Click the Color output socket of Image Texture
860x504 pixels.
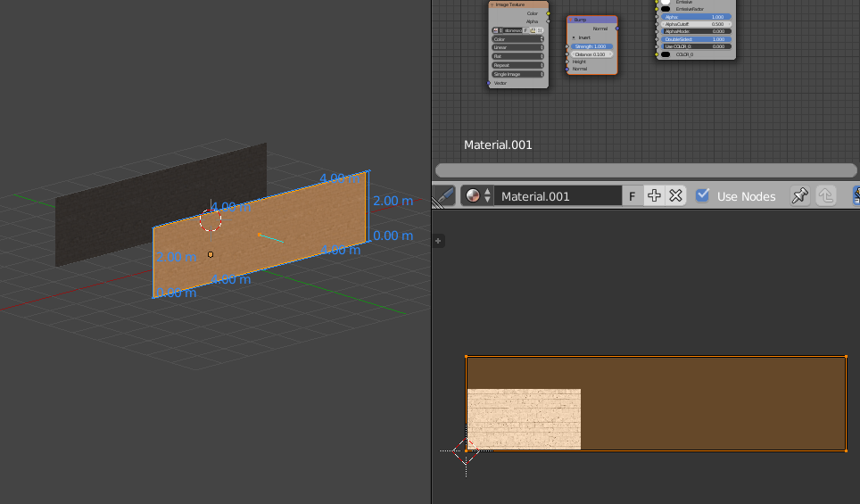[548, 13]
